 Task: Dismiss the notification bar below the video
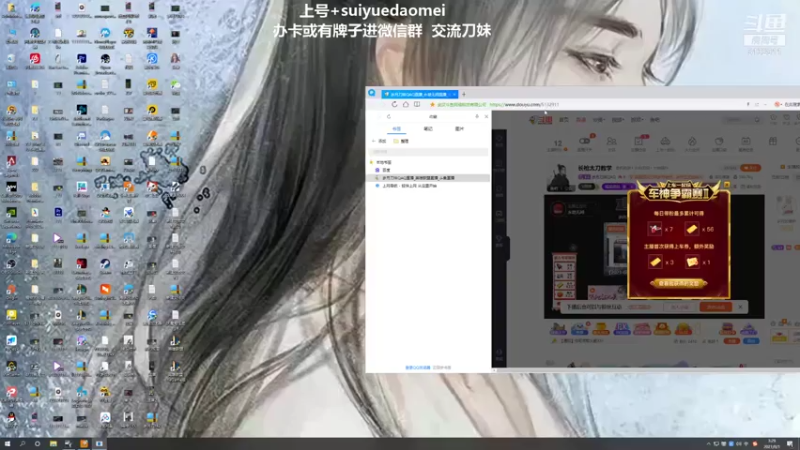740,307
